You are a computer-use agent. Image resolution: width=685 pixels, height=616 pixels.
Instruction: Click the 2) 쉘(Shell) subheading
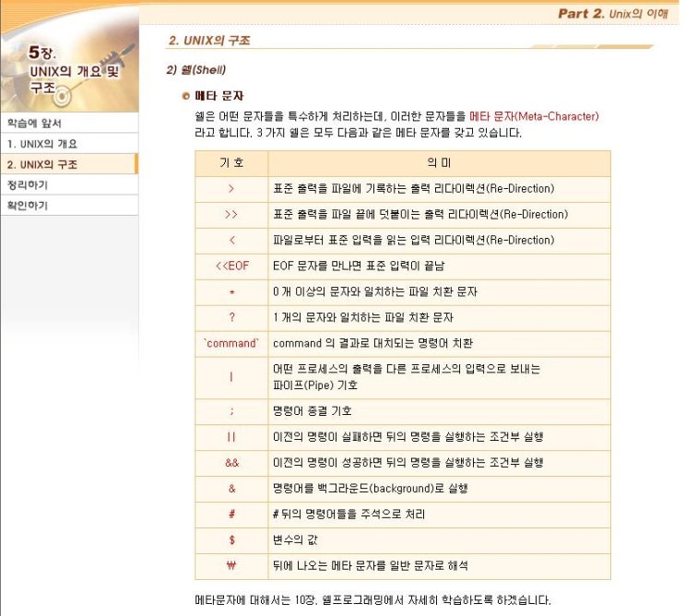pyautogui.click(x=195, y=70)
